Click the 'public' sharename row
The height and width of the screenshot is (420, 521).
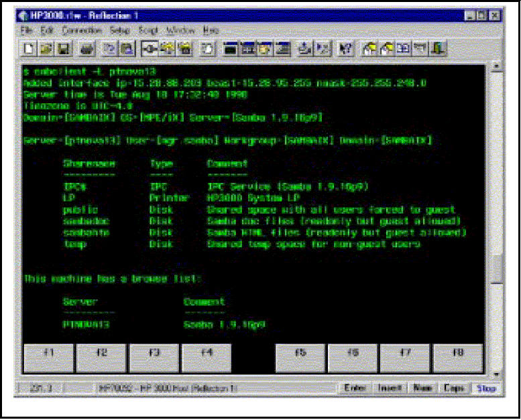80,210
